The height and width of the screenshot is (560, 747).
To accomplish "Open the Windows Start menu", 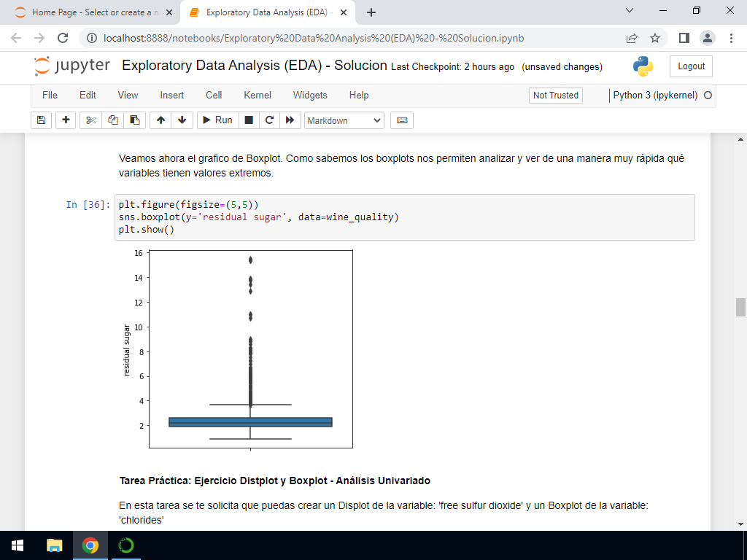I will point(18,545).
